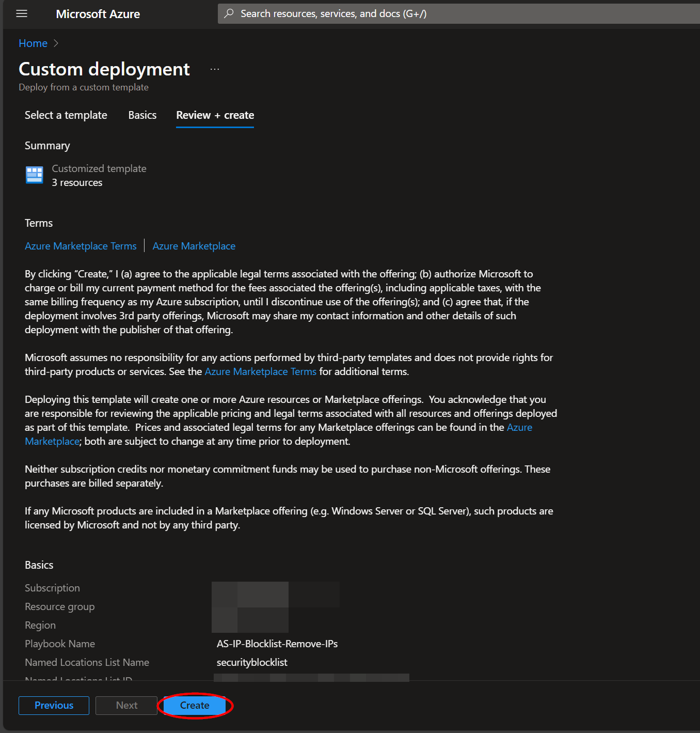Click the Terms section heading
The width and height of the screenshot is (700, 733).
tap(39, 223)
